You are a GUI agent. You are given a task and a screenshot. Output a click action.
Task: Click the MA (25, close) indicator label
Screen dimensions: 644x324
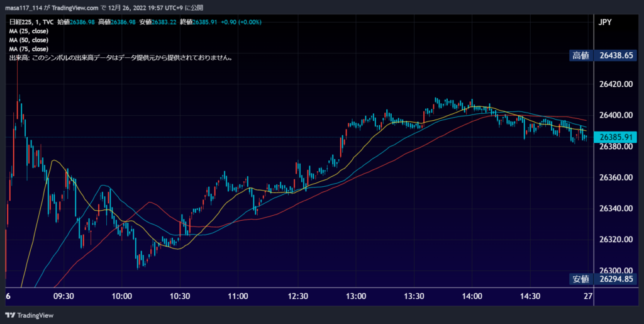point(29,31)
